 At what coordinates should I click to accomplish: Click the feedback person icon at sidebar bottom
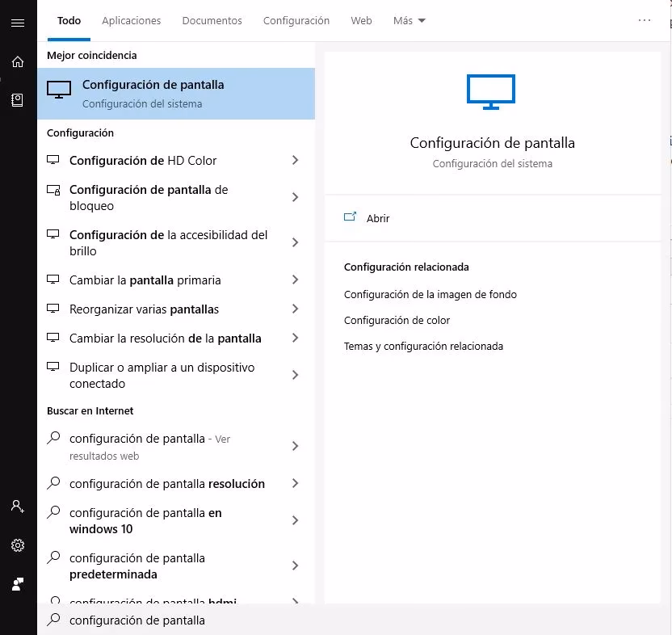(18, 584)
